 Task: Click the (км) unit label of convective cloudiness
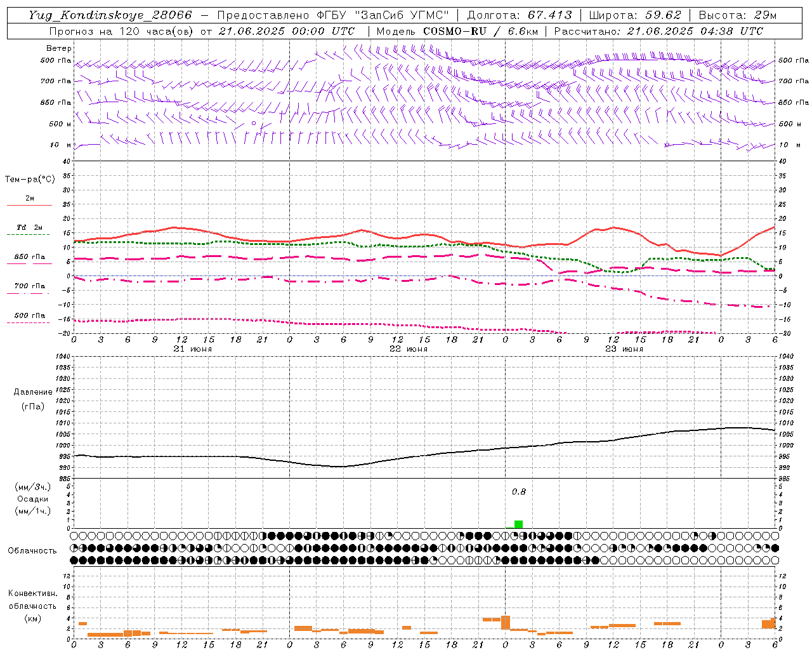32,618
